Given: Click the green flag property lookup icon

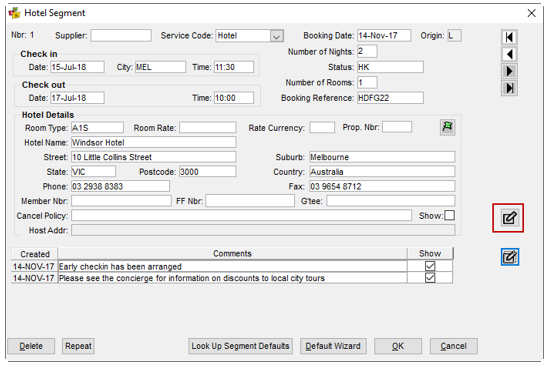Looking at the screenshot, I should click(x=447, y=127).
